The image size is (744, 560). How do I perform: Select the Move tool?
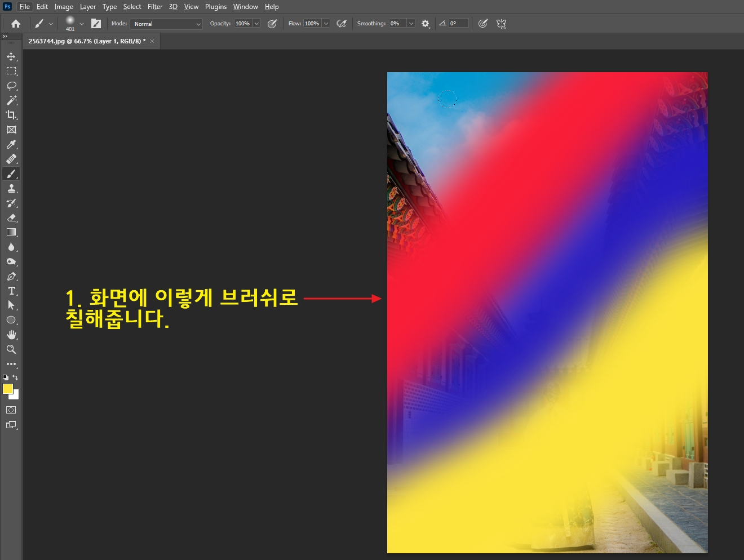[11, 56]
